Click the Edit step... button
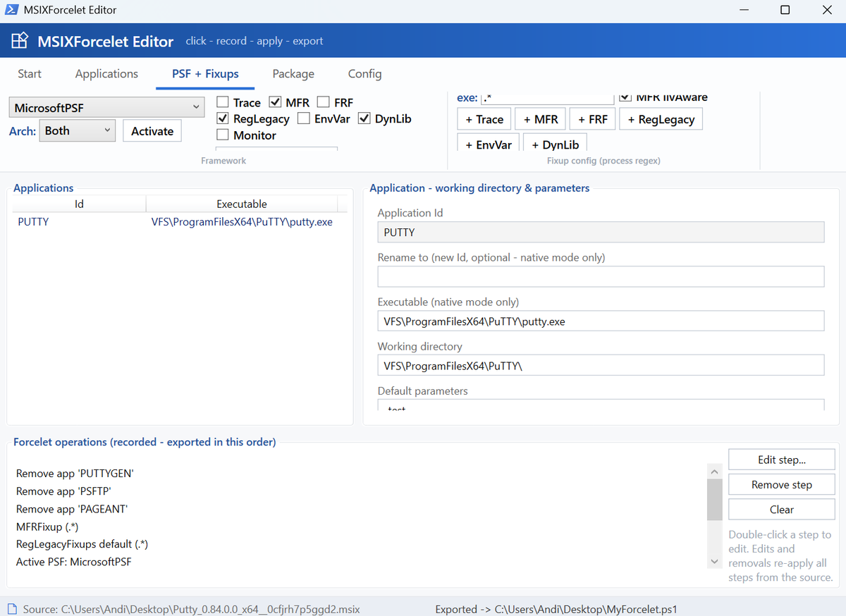This screenshot has width=846, height=616. (782, 460)
